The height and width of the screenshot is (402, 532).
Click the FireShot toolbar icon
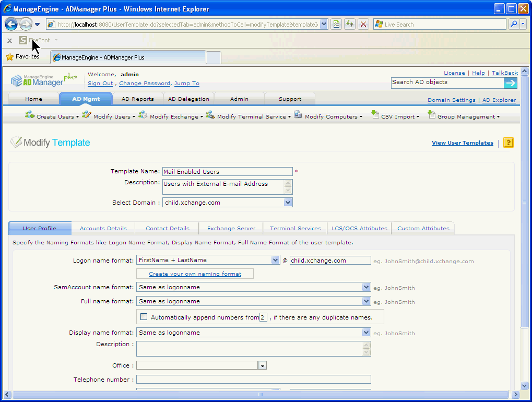click(23, 40)
